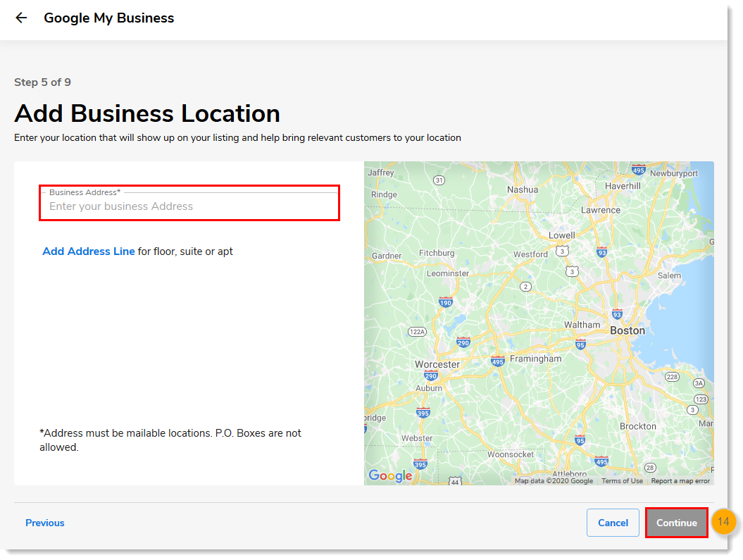743x560 pixels.
Task: Click the I-95 shield near Waltham
Action: pyautogui.click(x=580, y=344)
